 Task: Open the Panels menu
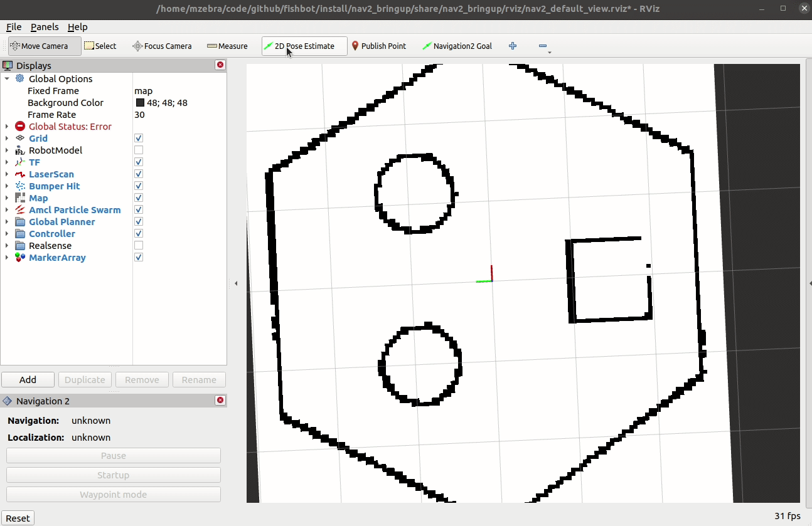(x=44, y=27)
